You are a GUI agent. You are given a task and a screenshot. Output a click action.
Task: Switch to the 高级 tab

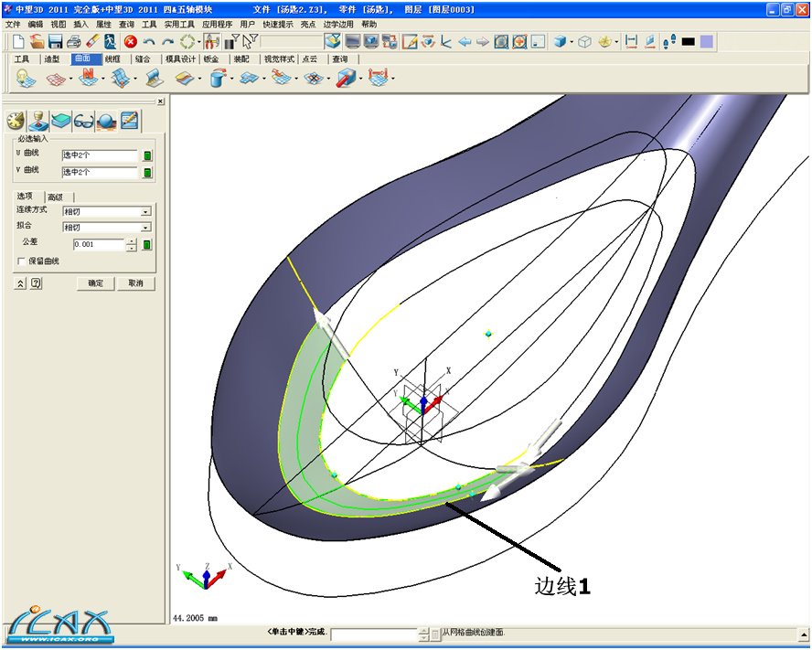(x=56, y=197)
